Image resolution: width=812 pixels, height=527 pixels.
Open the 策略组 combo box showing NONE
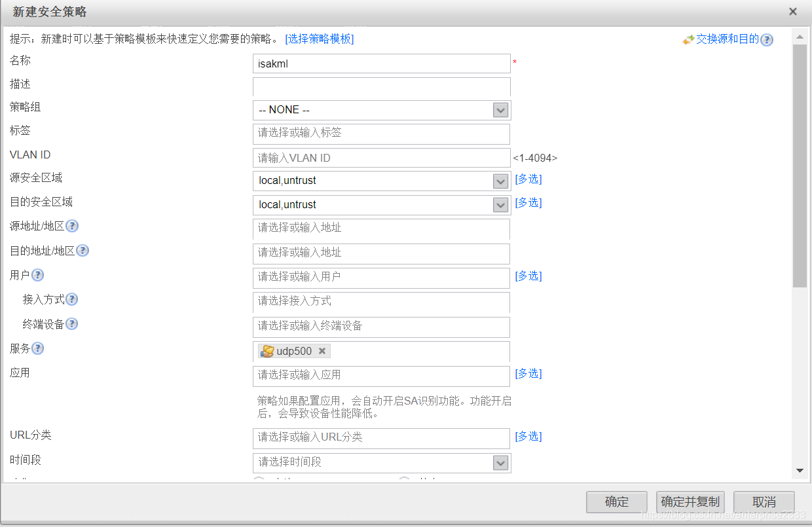pyautogui.click(x=382, y=110)
